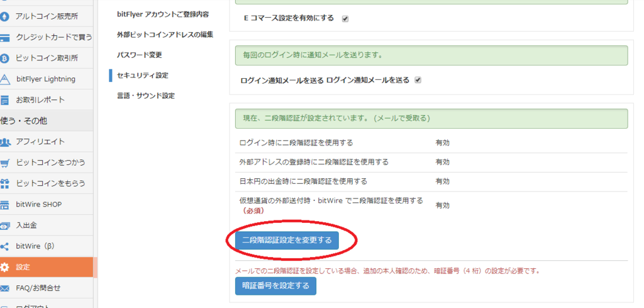Click the people icon beside アフィリエイト
The width and height of the screenshot is (644, 308).
point(5,142)
